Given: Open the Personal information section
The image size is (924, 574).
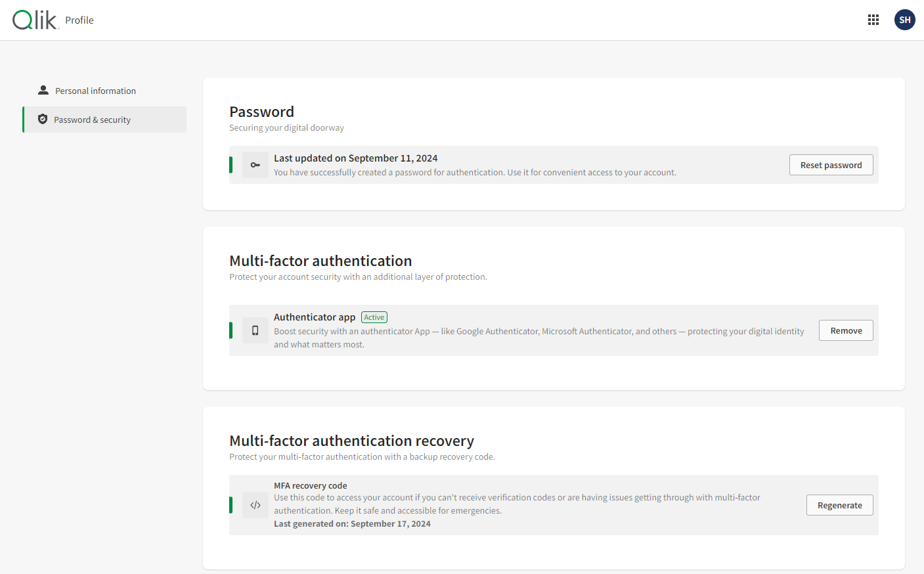Looking at the screenshot, I should coord(95,91).
